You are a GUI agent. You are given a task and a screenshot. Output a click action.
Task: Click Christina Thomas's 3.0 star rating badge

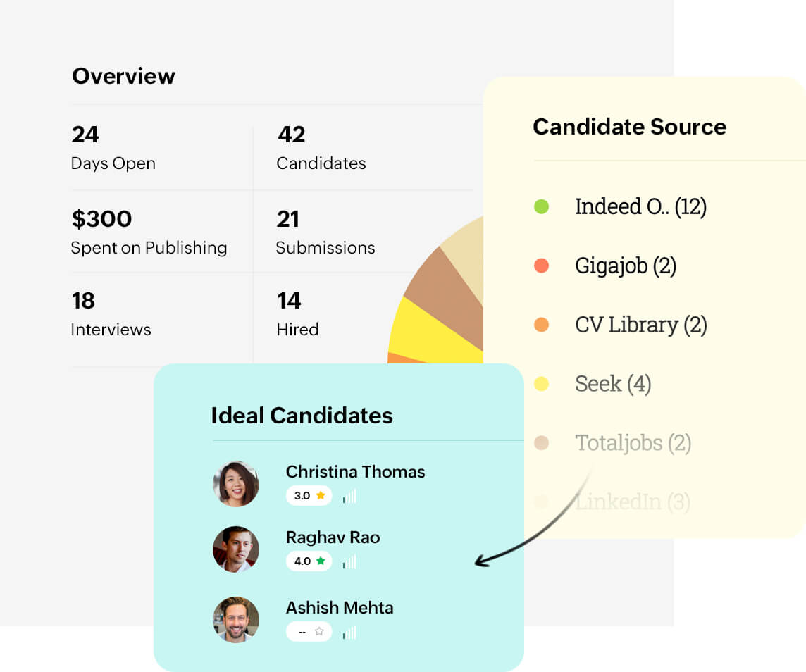pyautogui.click(x=309, y=496)
